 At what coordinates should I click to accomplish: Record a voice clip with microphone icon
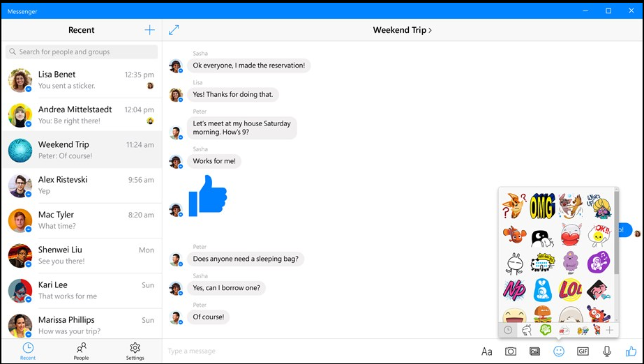pyautogui.click(x=606, y=351)
